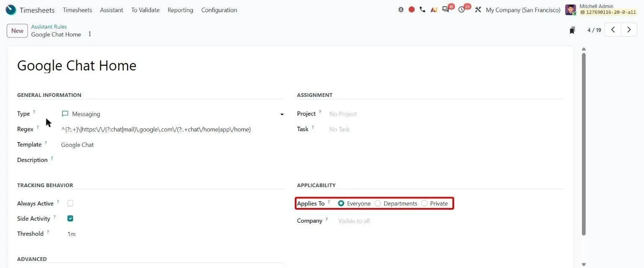Image resolution: width=644 pixels, height=268 pixels.
Task: Show help tooltip for Regex
Action: pos(37,127)
